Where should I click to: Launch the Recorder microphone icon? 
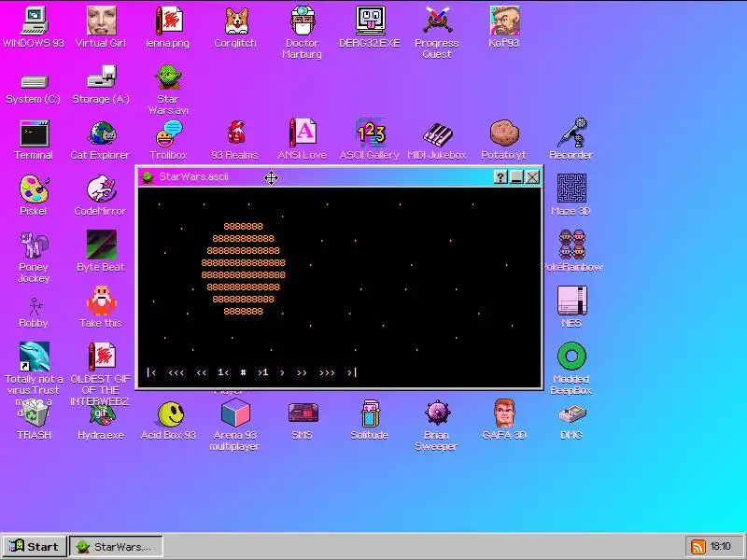[571, 139]
